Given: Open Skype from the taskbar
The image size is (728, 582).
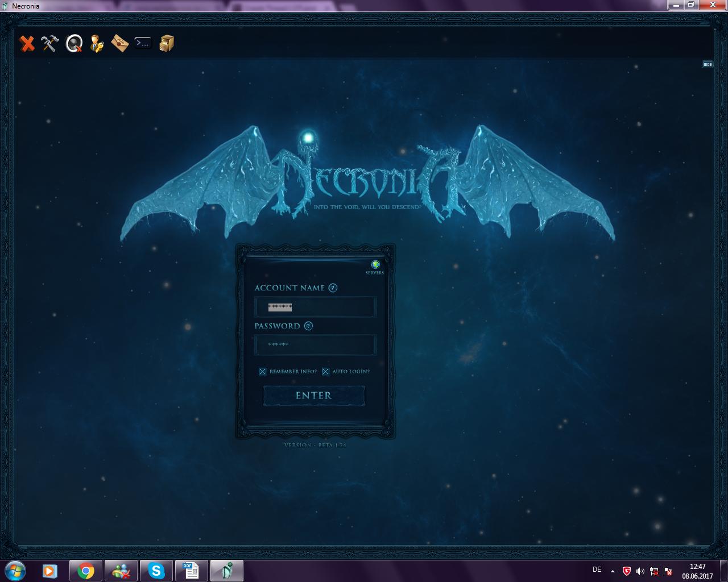Looking at the screenshot, I should point(156,570).
